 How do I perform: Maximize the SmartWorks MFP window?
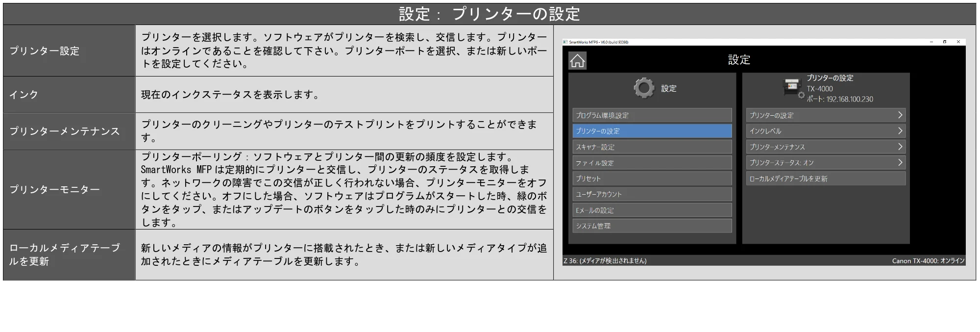tap(945, 42)
